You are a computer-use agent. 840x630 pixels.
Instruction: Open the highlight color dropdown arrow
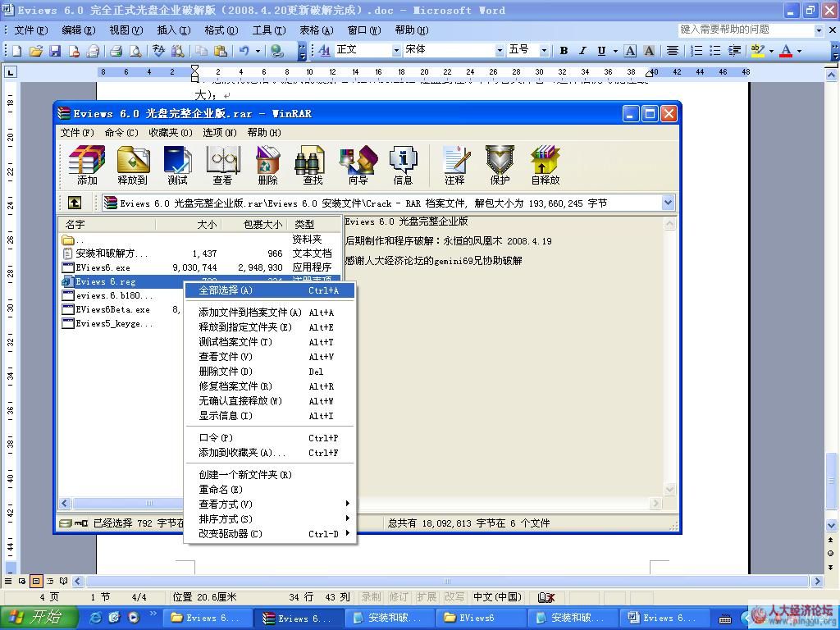(x=771, y=51)
